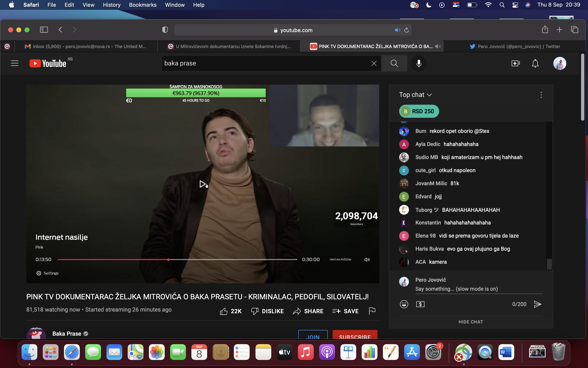Open Safari privacy report shield
The height and width of the screenshot is (368, 588).
tap(165, 30)
